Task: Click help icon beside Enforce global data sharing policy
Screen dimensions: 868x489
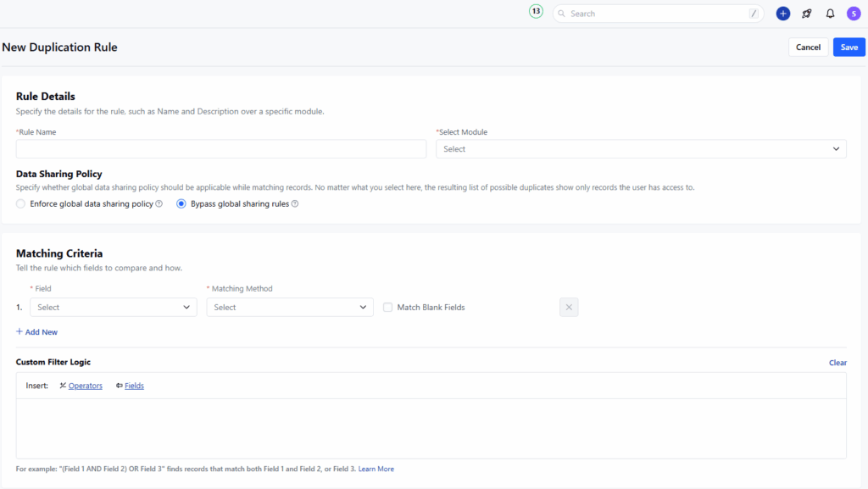Action: click(159, 204)
